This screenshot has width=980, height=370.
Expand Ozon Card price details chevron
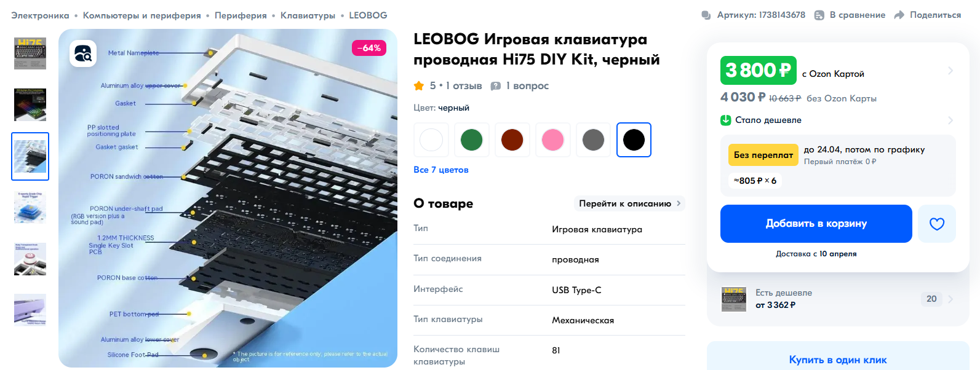pyautogui.click(x=950, y=70)
